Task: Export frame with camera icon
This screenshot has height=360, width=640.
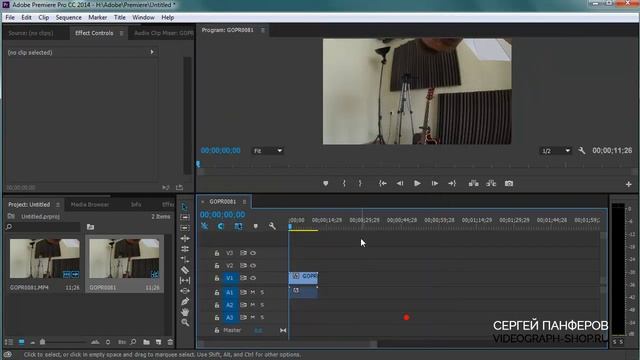Action: pos(509,184)
